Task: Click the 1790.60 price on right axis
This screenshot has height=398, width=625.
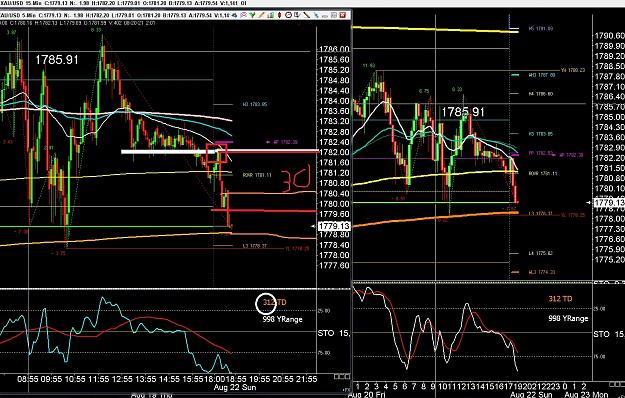Action: (x=609, y=36)
